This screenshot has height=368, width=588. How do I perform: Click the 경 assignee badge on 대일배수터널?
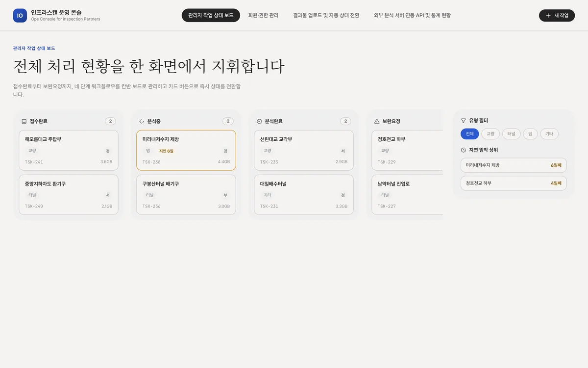pos(343,195)
